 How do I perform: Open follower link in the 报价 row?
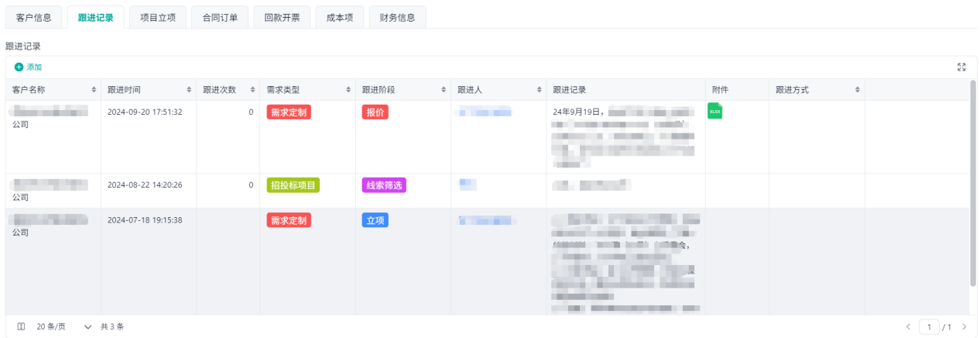[485, 112]
